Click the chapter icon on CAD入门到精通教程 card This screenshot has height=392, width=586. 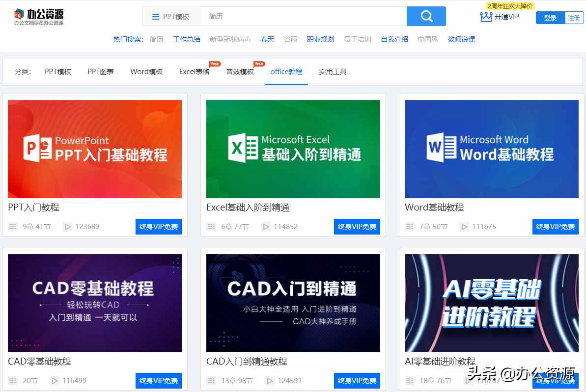click(211, 380)
